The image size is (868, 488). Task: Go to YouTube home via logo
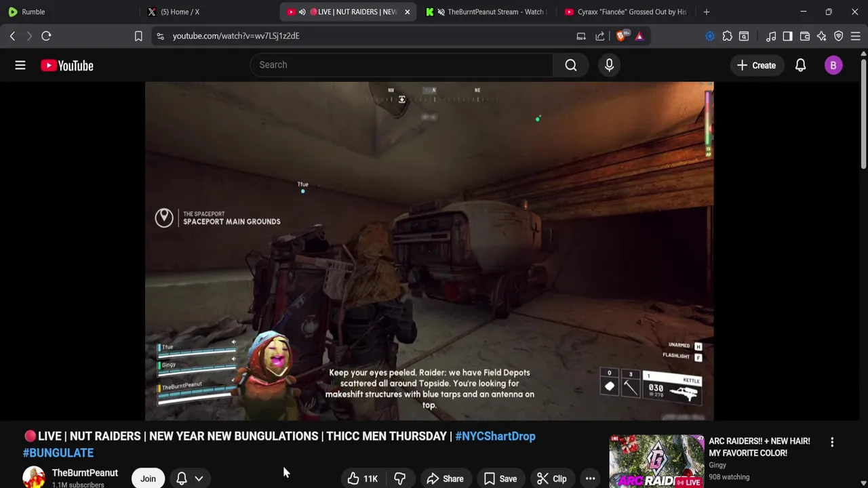[x=66, y=66]
